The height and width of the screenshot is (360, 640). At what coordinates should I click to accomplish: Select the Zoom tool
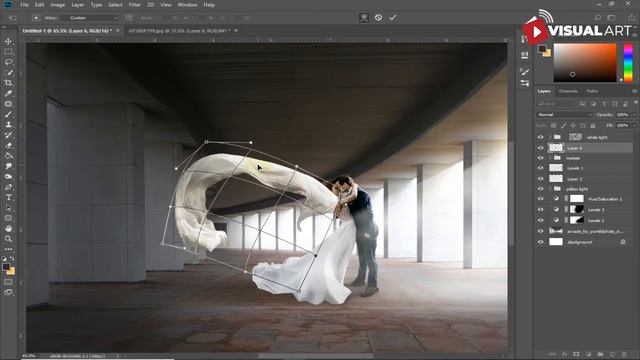[8, 239]
